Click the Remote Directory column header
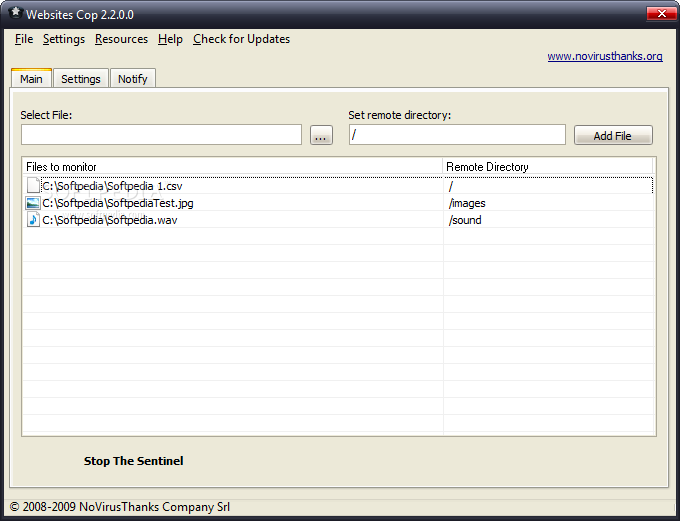 coord(548,167)
